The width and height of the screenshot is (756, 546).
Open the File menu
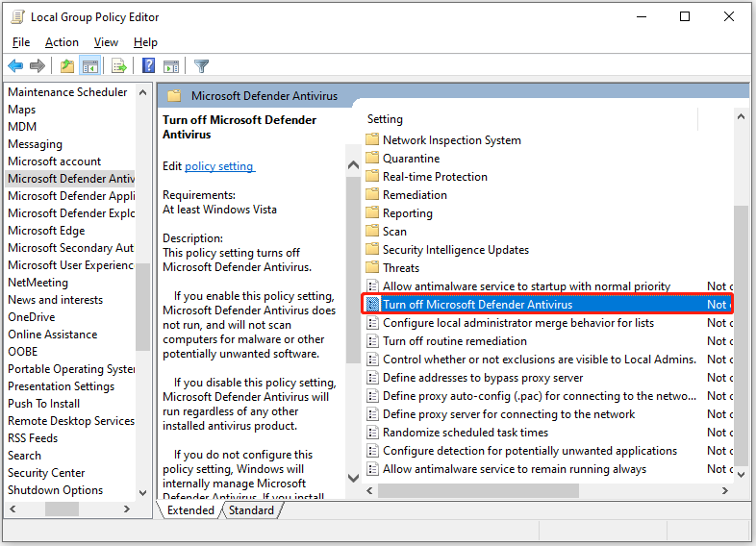coord(21,42)
